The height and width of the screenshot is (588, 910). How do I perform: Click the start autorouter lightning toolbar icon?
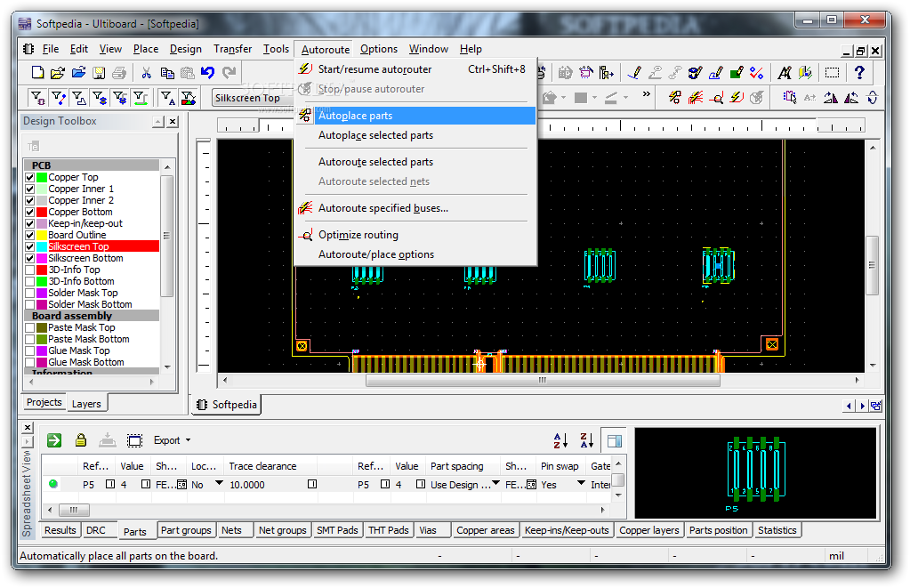pos(737,98)
